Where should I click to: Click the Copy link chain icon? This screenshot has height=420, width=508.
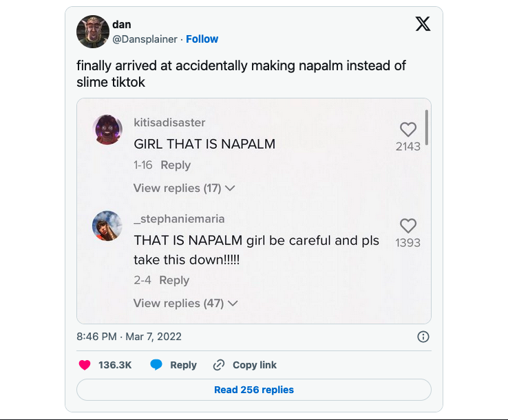219,365
